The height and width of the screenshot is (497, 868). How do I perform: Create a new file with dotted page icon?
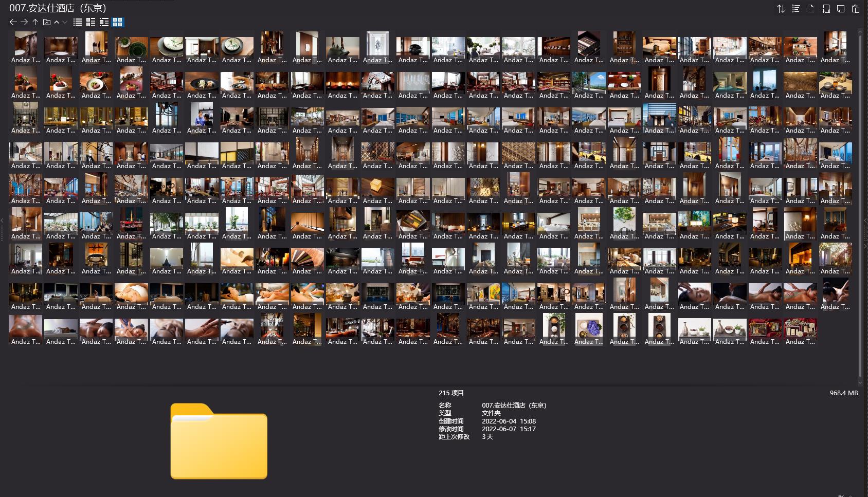tap(810, 9)
